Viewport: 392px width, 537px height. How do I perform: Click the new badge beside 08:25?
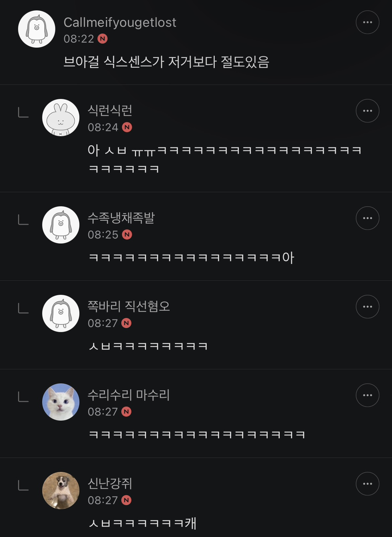click(x=127, y=235)
